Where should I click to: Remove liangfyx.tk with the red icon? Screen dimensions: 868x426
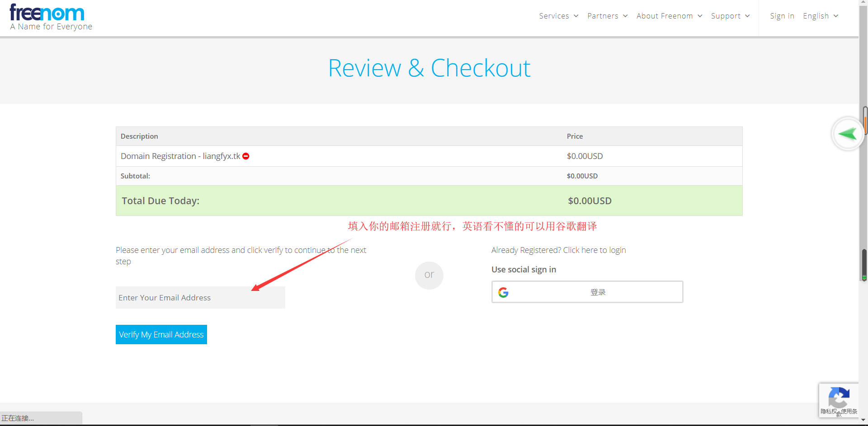tap(246, 156)
